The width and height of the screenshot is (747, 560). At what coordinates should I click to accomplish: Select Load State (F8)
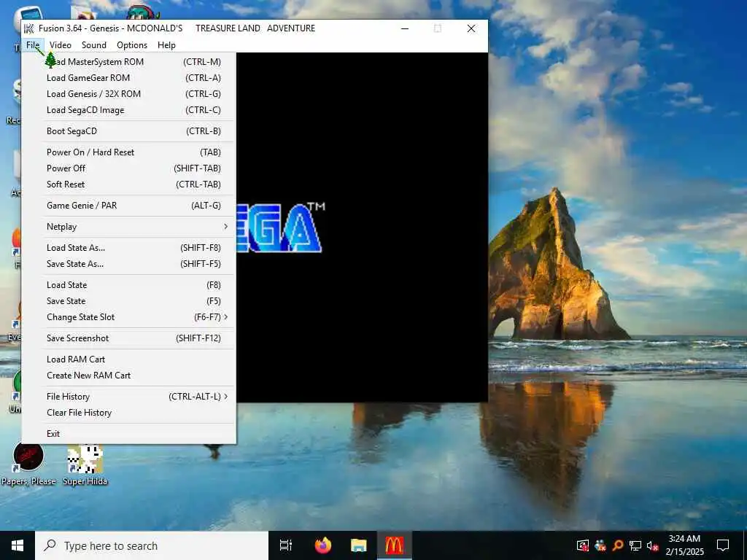point(129,285)
